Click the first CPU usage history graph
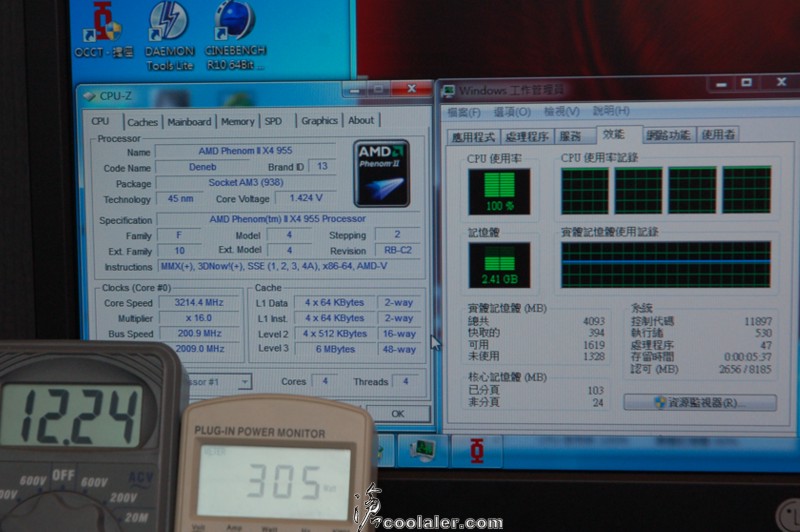 click(x=585, y=191)
